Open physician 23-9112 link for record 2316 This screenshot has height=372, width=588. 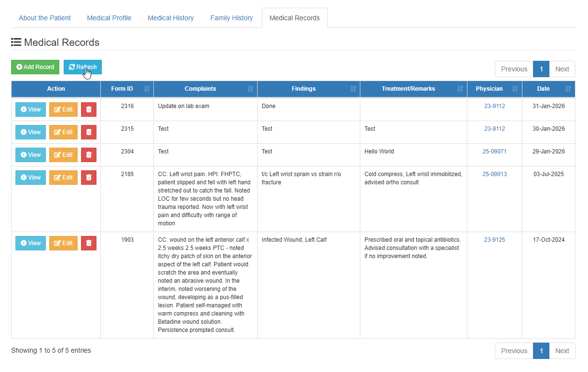(x=494, y=106)
